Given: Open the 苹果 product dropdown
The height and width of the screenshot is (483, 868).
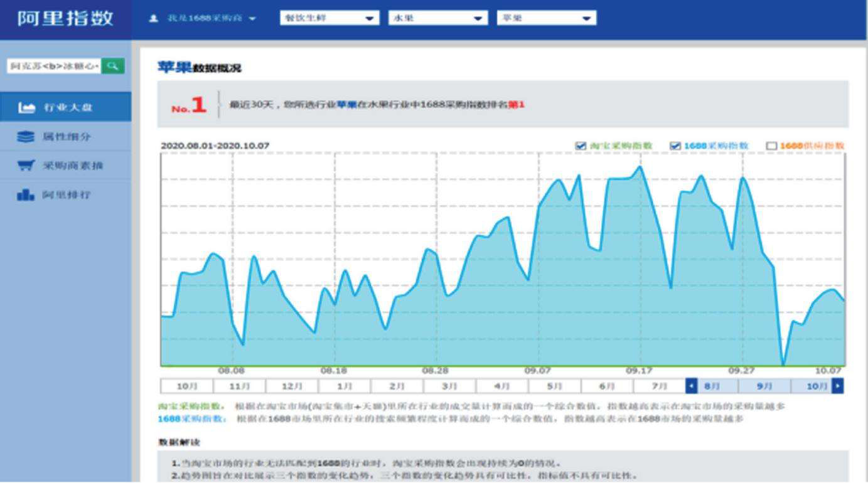Looking at the screenshot, I should [x=546, y=19].
